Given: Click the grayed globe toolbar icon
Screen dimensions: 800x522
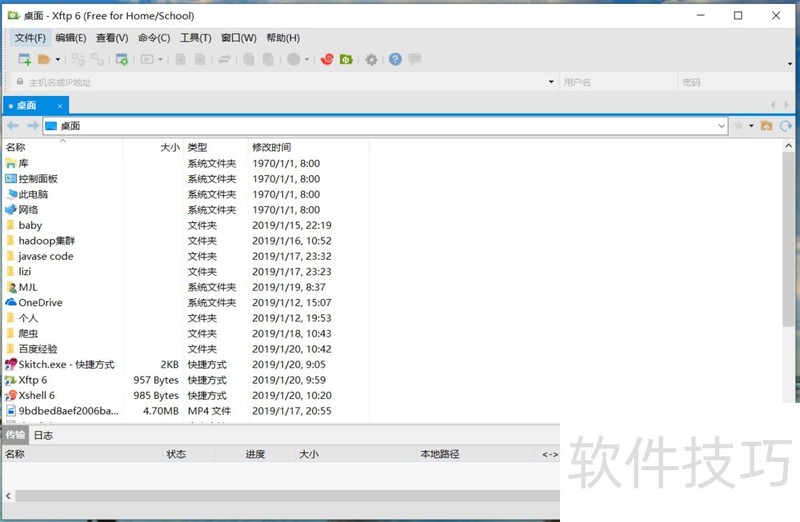Looking at the screenshot, I should tap(293, 59).
